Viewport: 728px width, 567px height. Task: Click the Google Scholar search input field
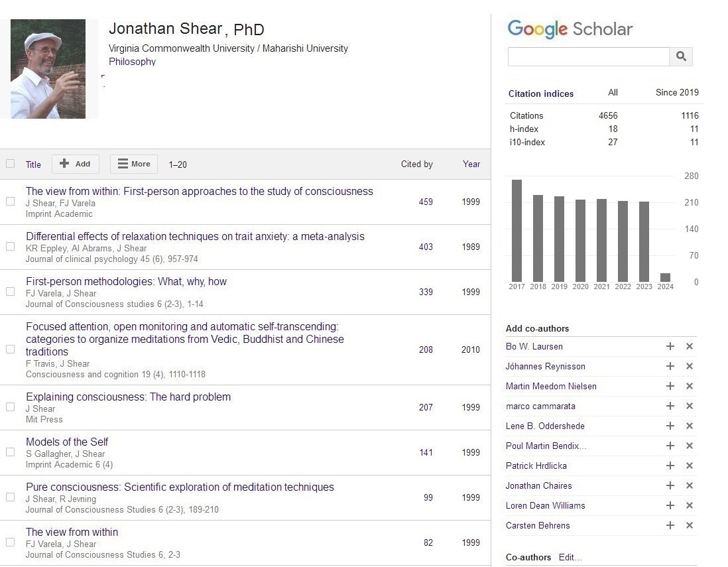588,56
